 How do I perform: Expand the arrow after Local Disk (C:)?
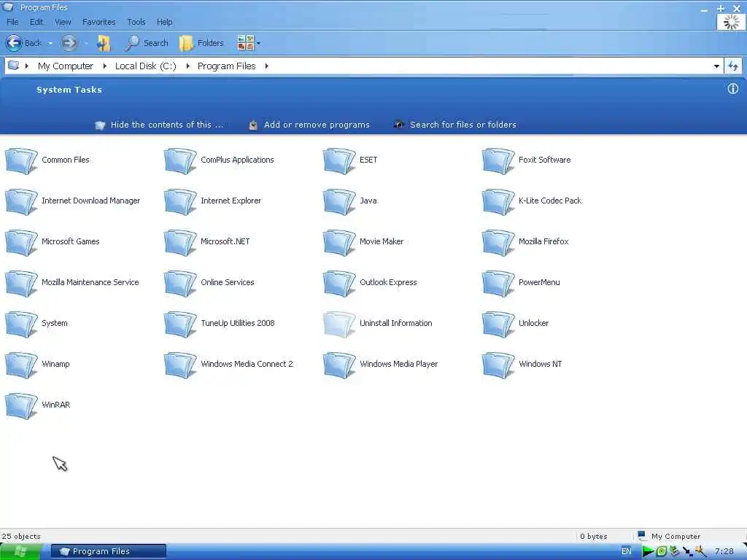187,66
